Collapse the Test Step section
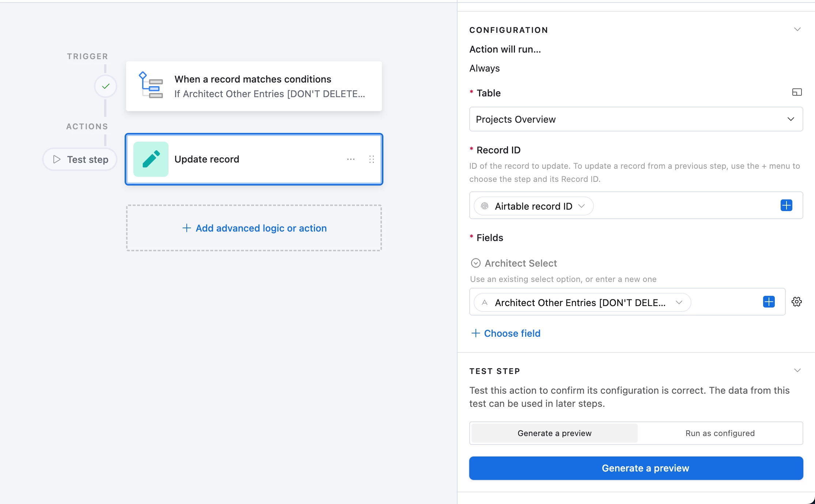815x504 pixels. point(797,370)
